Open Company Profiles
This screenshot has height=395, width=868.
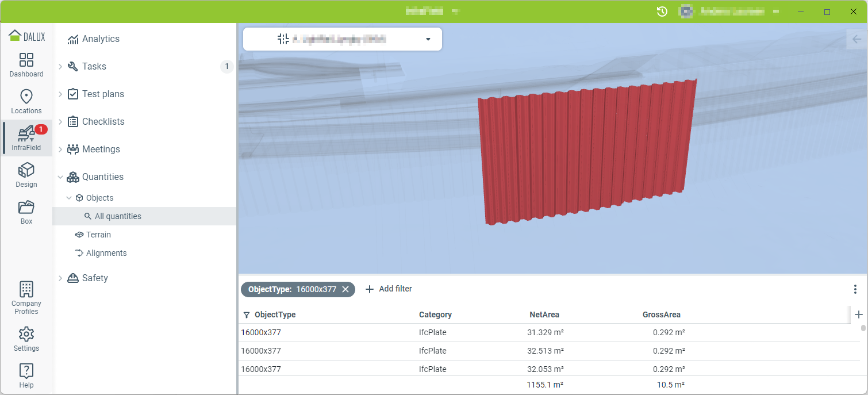point(26,298)
